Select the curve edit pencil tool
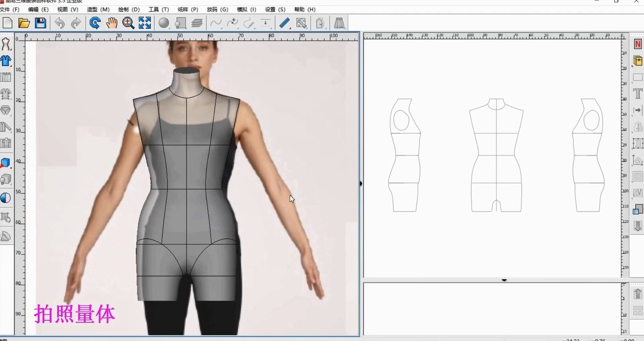 point(249,23)
